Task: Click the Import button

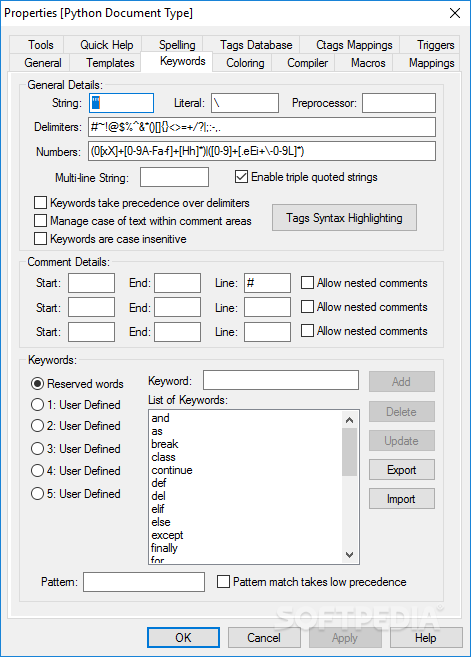Action: pyautogui.click(x=401, y=499)
